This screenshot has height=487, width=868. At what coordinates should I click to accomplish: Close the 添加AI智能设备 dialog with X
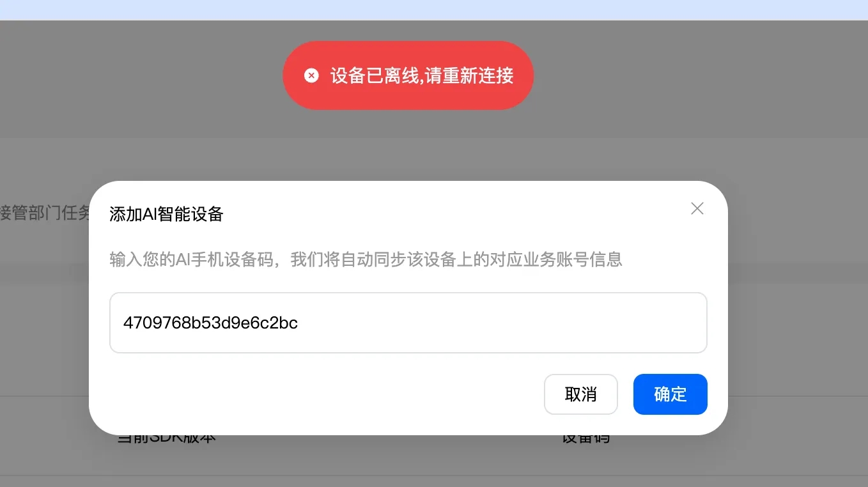pyautogui.click(x=697, y=208)
